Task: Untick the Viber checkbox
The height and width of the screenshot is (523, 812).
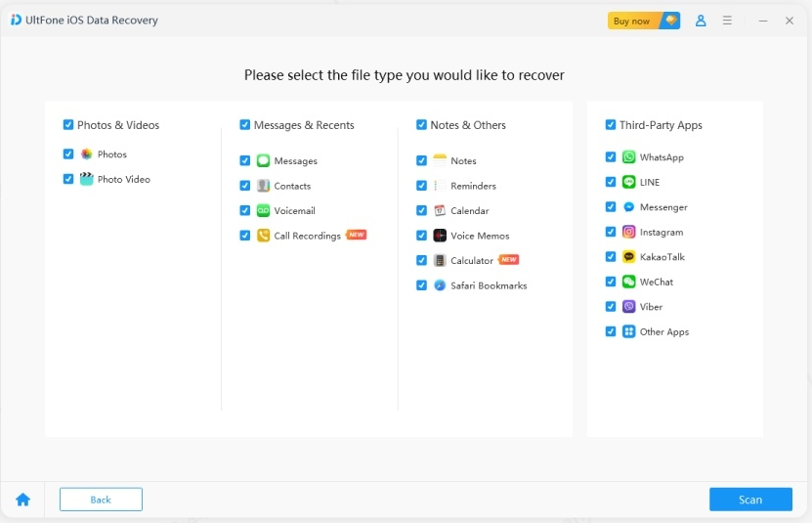Action: (611, 306)
